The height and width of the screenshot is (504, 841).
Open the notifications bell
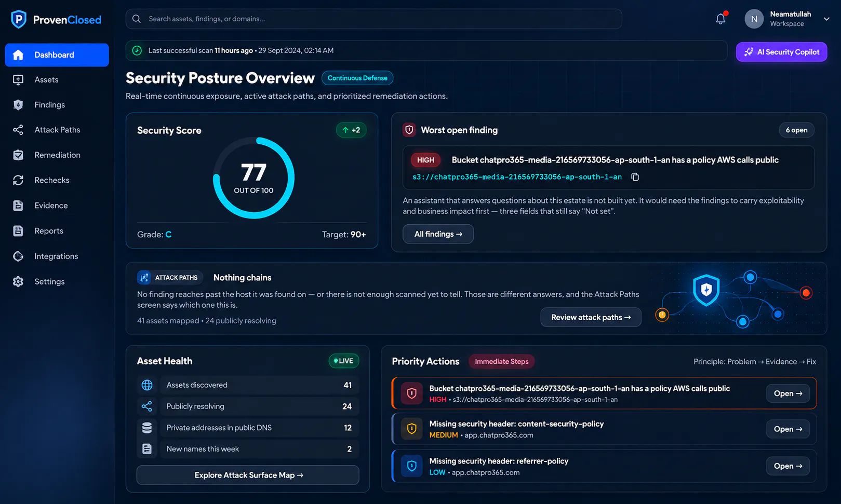point(720,19)
